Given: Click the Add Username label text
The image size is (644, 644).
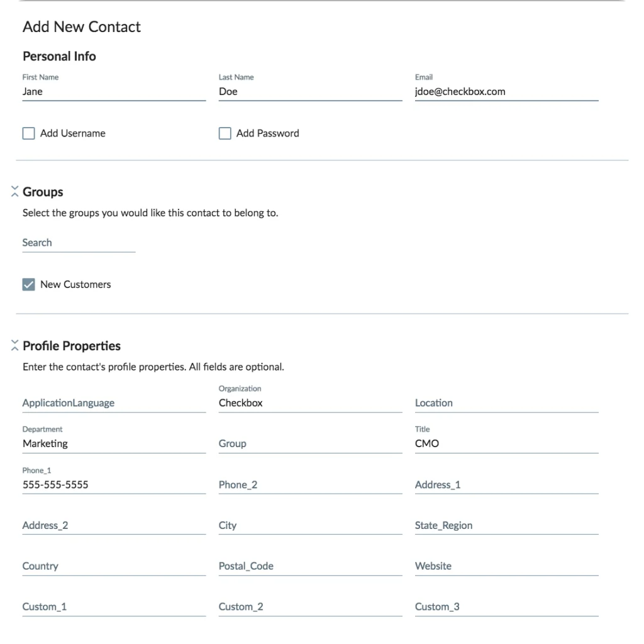Looking at the screenshot, I should click(x=73, y=133).
